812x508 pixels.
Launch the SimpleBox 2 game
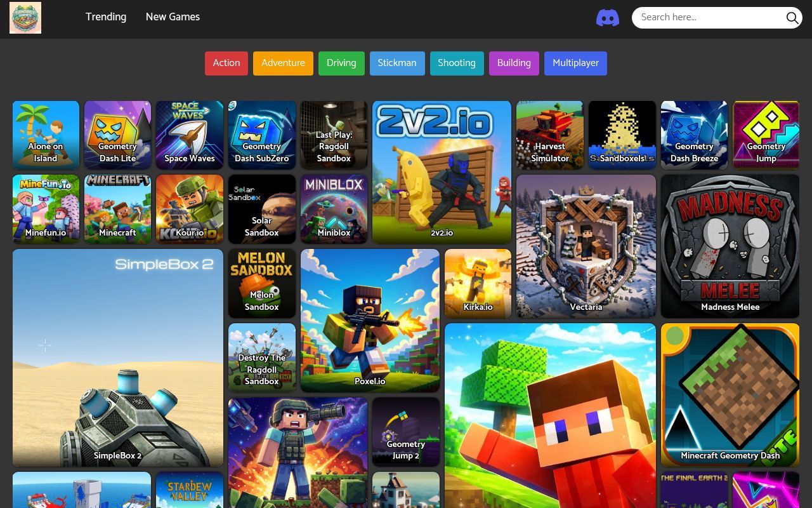(x=118, y=358)
